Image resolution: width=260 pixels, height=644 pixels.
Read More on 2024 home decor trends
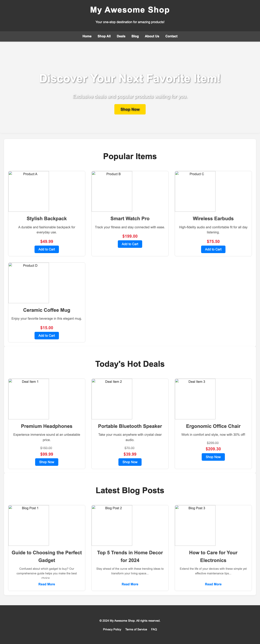(x=130, y=584)
